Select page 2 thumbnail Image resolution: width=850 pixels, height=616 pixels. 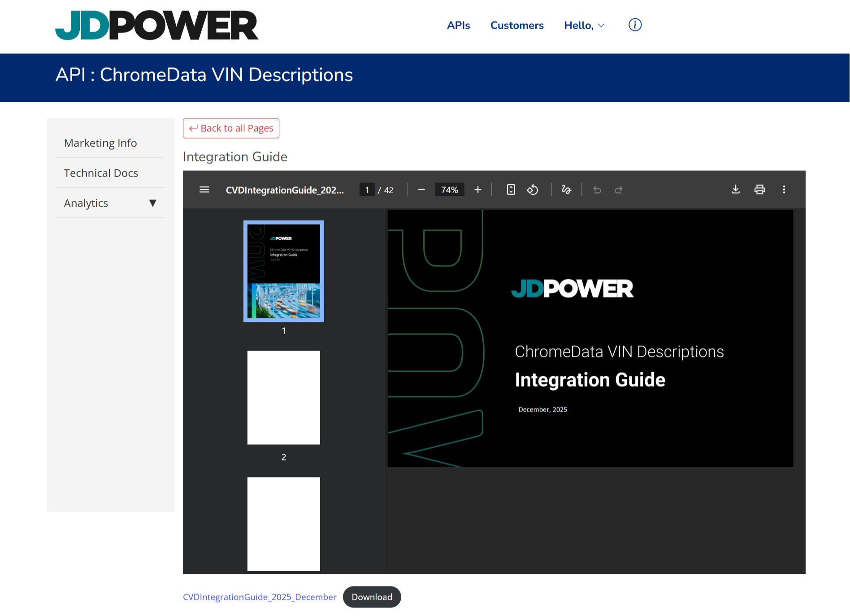(x=284, y=398)
